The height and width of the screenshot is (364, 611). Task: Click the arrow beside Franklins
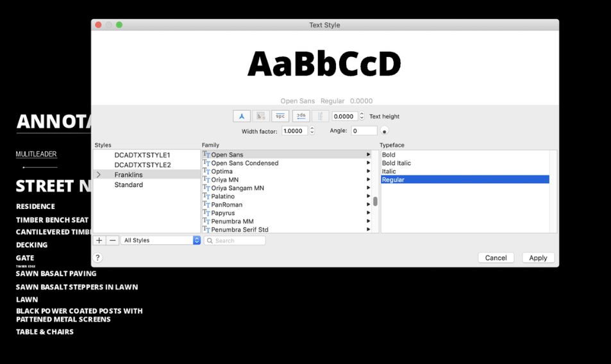tap(99, 175)
